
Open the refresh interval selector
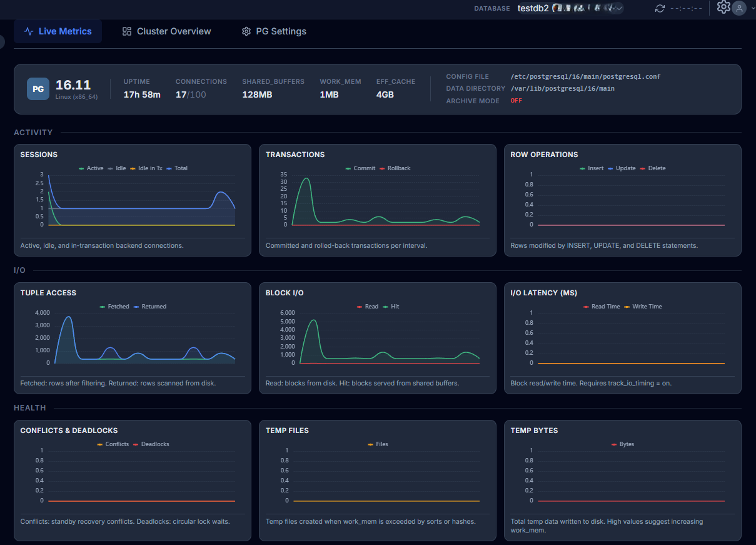coord(686,8)
